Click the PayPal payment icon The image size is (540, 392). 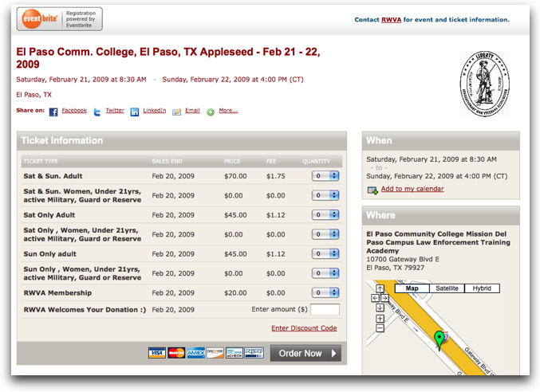coord(254,353)
